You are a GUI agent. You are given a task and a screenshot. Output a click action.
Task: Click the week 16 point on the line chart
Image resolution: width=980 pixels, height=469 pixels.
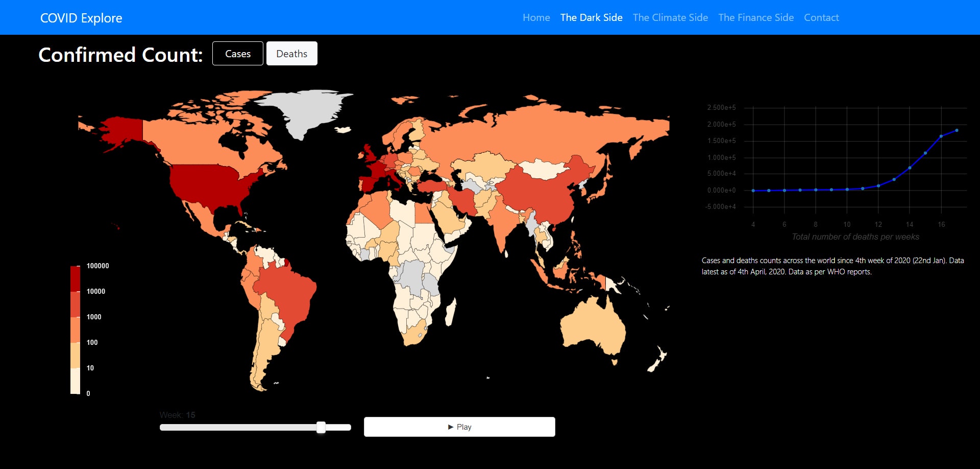tap(941, 136)
